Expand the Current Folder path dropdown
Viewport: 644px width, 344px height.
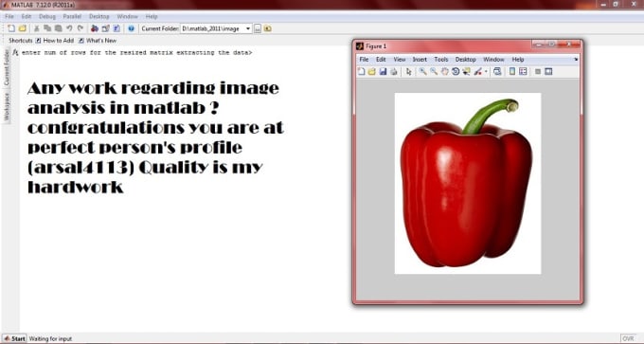point(248,28)
